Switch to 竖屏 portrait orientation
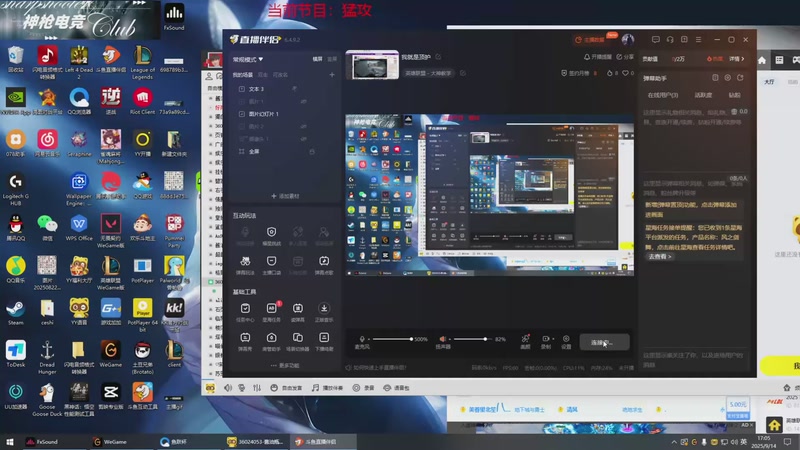Image resolution: width=800 pixels, height=450 pixels. pyautogui.click(x=332, y=59)
